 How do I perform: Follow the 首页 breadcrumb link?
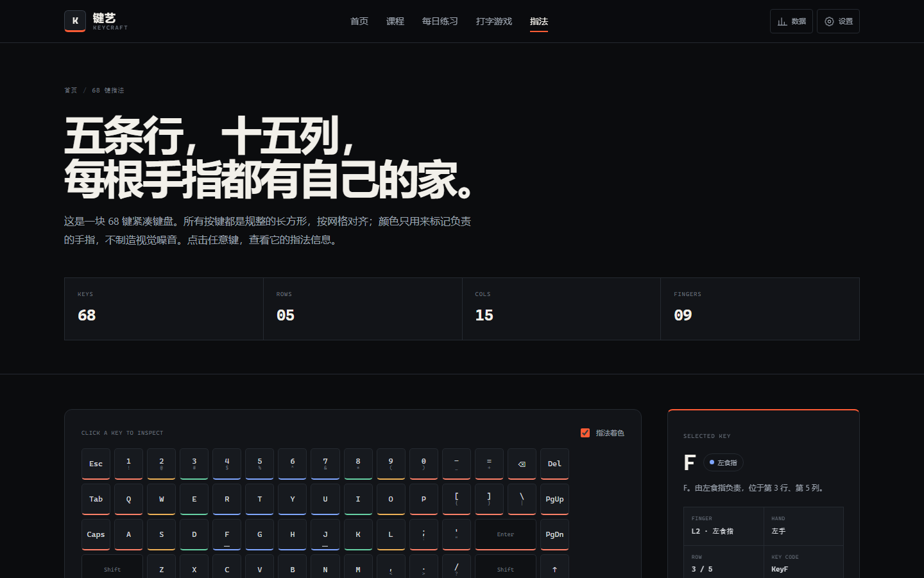point(71,91)
